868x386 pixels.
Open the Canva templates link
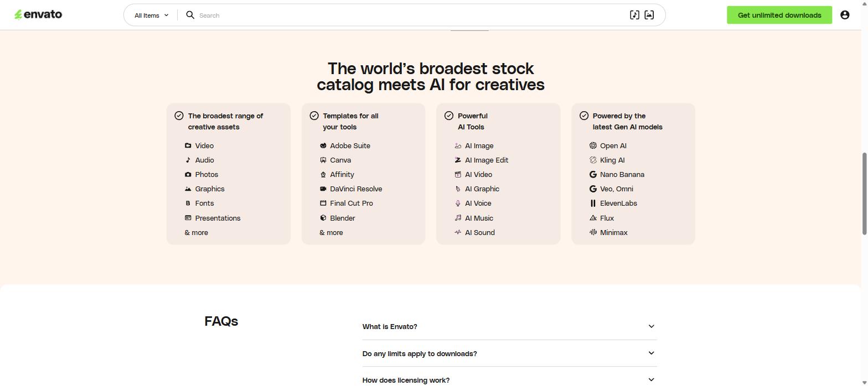click(340, 160)
